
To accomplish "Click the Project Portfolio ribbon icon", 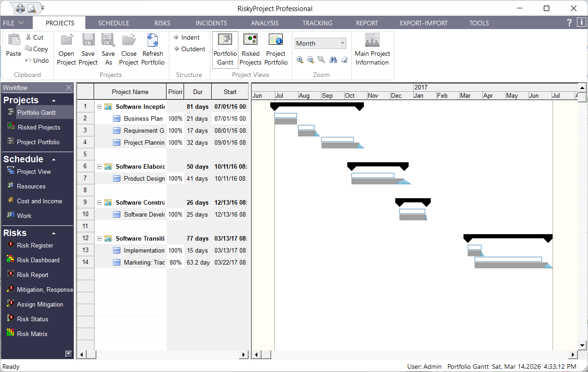I will pyautogui.click(x=276, y=41).
